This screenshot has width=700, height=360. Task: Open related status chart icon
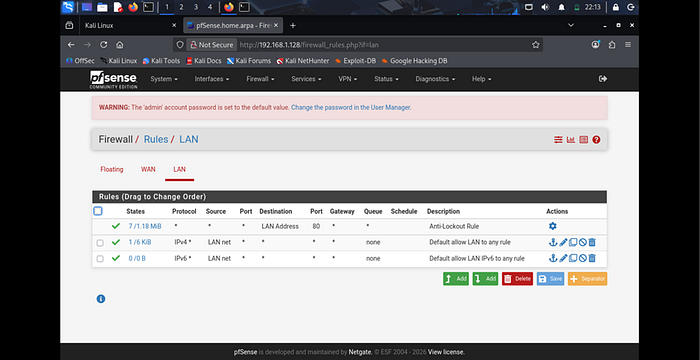[571, 140]
